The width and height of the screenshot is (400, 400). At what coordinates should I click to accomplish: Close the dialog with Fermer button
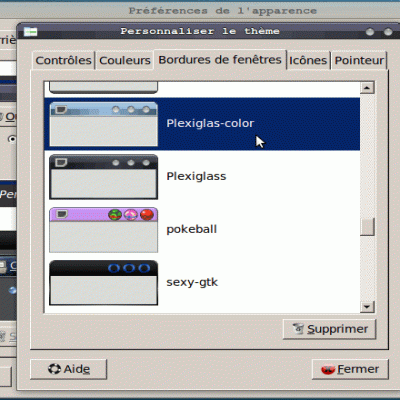click(350, 369)
